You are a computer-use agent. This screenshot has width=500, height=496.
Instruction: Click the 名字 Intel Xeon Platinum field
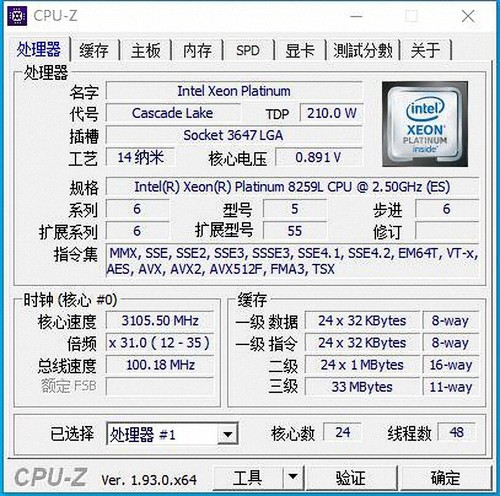[234, 91]
